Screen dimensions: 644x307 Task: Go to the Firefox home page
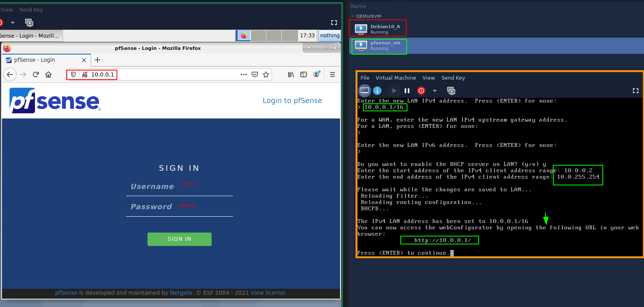[48, 74]
